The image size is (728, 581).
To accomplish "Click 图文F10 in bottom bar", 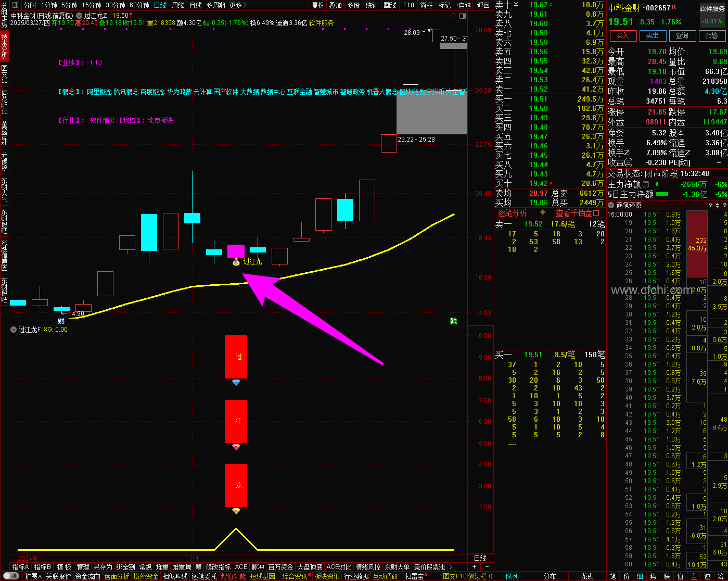I will [x=455, y=576].
